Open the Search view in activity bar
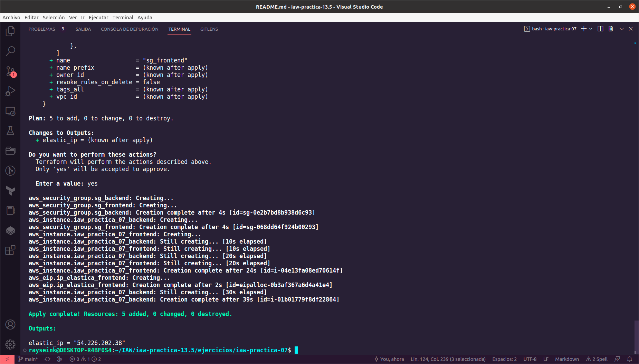This screenshot has width=639, height=364. [10, 51]
